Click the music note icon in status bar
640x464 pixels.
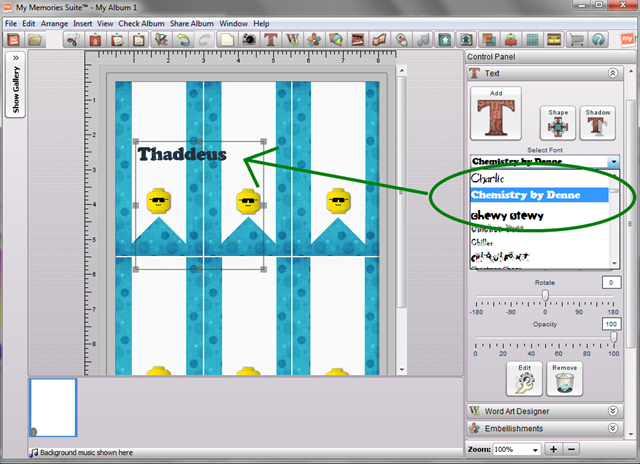click(33, 453)
